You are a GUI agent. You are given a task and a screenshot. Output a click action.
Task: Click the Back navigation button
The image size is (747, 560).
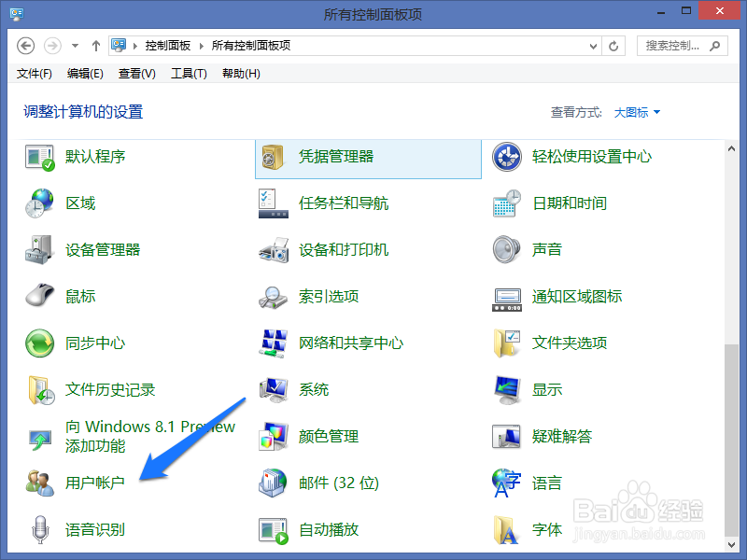pyautogui.click(x=26, y=46)
